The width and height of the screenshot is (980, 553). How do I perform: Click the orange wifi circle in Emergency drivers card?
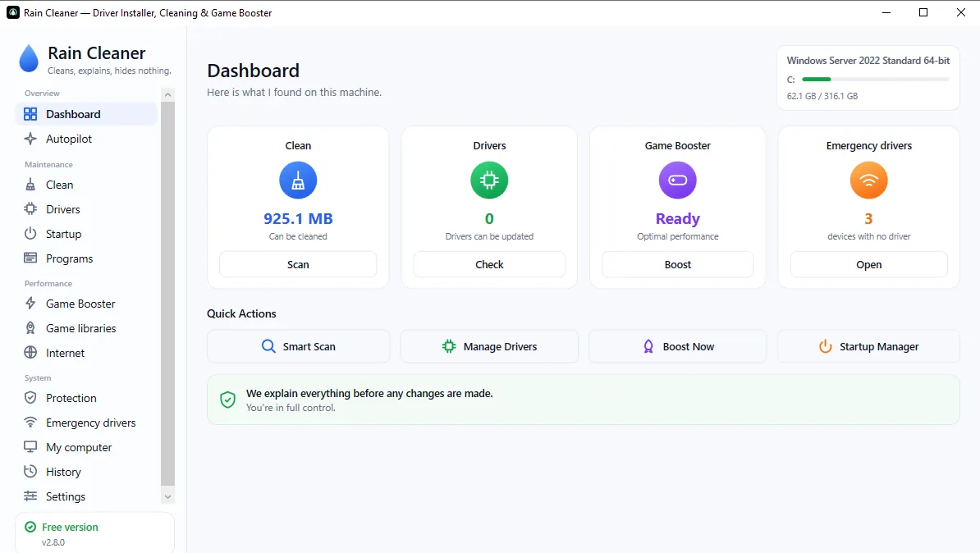[x=868, y=180]
